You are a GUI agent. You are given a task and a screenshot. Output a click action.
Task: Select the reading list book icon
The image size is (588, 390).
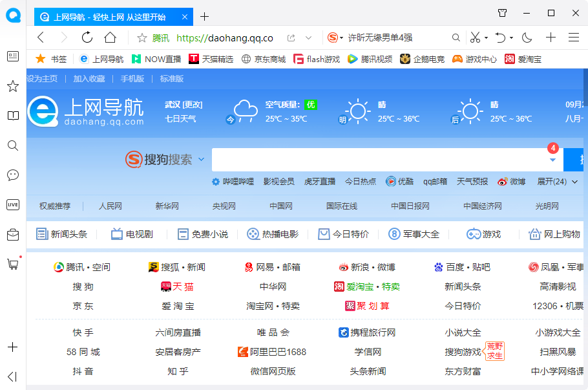click(x=12, y=115)
